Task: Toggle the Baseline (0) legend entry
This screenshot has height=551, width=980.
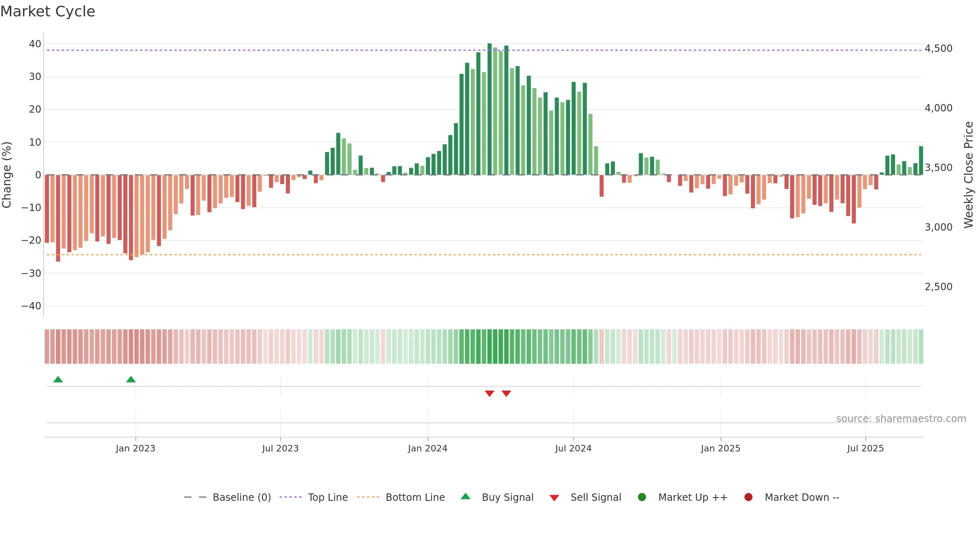Action: 227,497
